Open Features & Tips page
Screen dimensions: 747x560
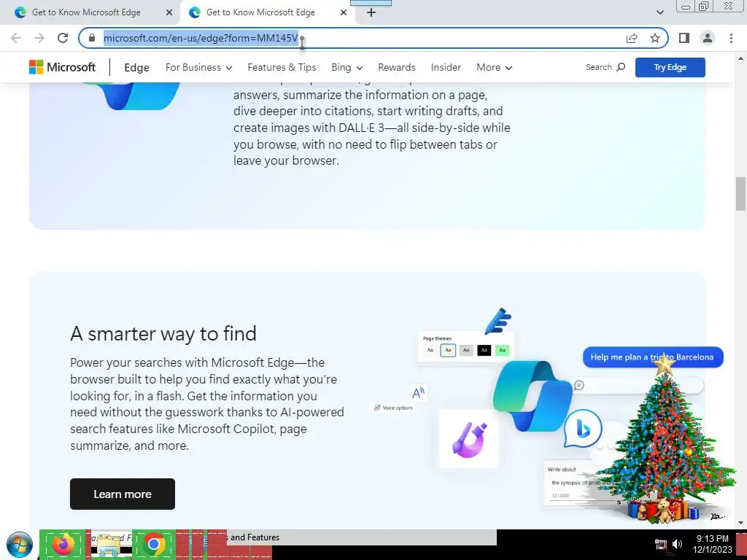click(x=282, y=67)
